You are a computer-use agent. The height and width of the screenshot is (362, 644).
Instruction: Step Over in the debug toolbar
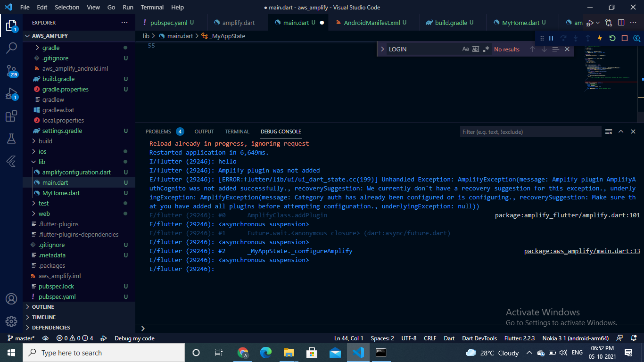pos(563,38)
